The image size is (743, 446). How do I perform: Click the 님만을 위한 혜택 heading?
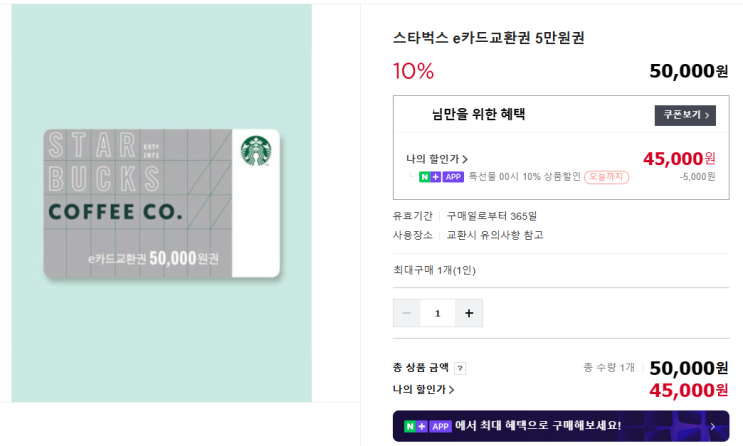(x=478, y=115)
